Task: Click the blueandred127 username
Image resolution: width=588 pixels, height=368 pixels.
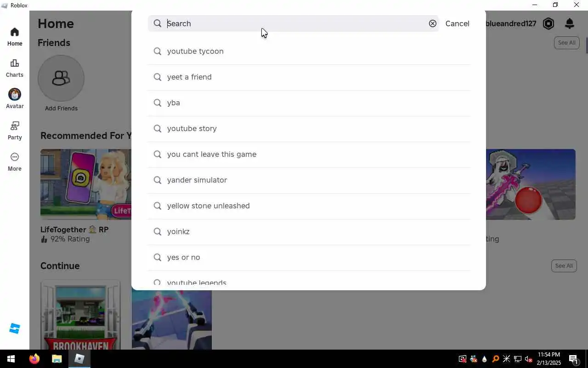Action: [511, 23]
